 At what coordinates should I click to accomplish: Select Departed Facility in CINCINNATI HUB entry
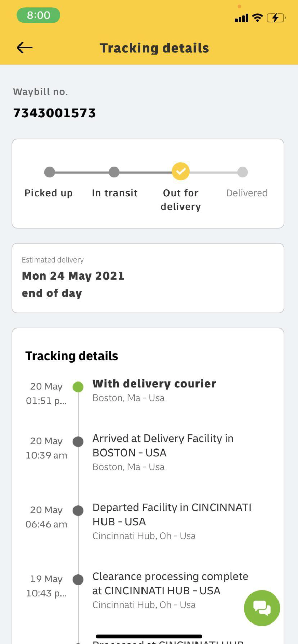point(172,514)
